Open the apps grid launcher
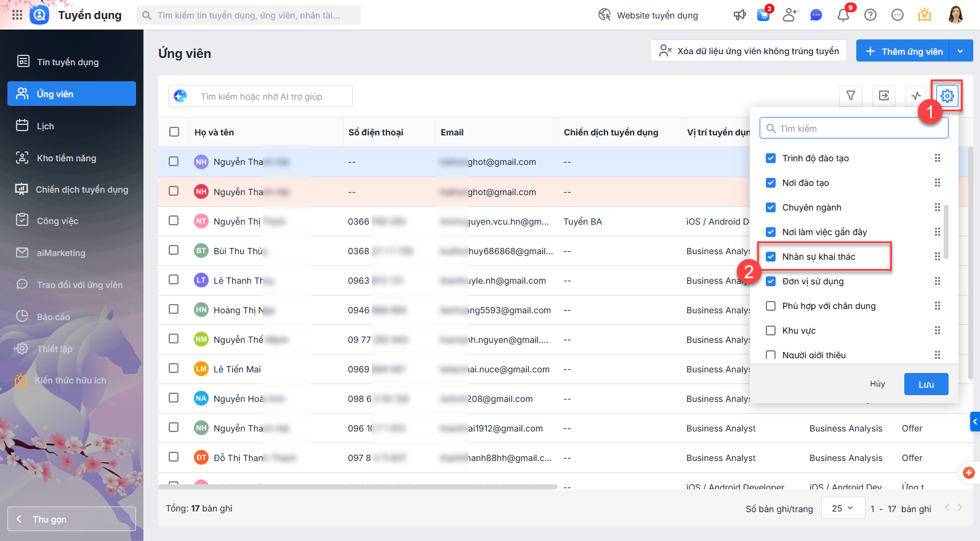980x541 pixels. click(17, 15)
